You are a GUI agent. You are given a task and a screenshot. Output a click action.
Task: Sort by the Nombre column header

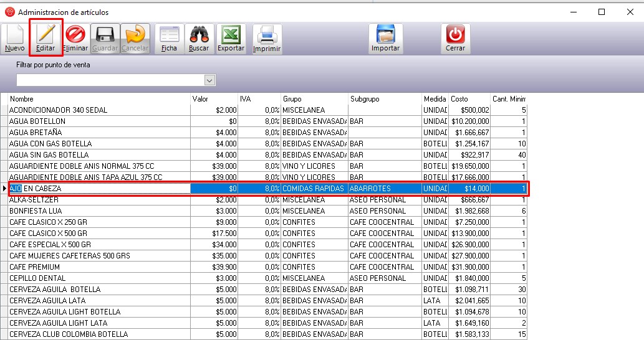pos(99,99)
